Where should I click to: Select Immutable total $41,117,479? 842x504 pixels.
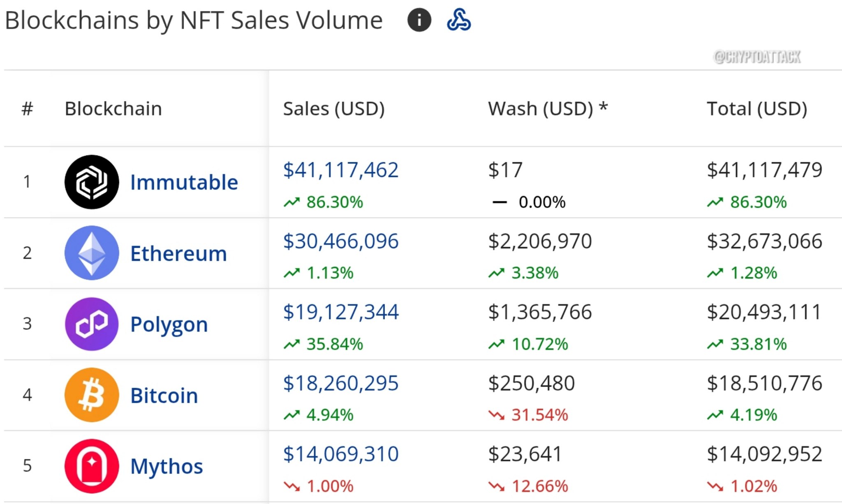click(765, 170)
